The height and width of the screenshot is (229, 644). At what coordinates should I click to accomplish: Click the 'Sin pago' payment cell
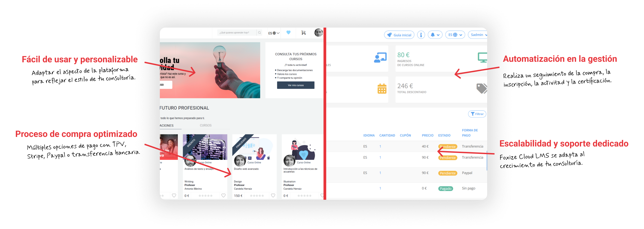[468, 188]
